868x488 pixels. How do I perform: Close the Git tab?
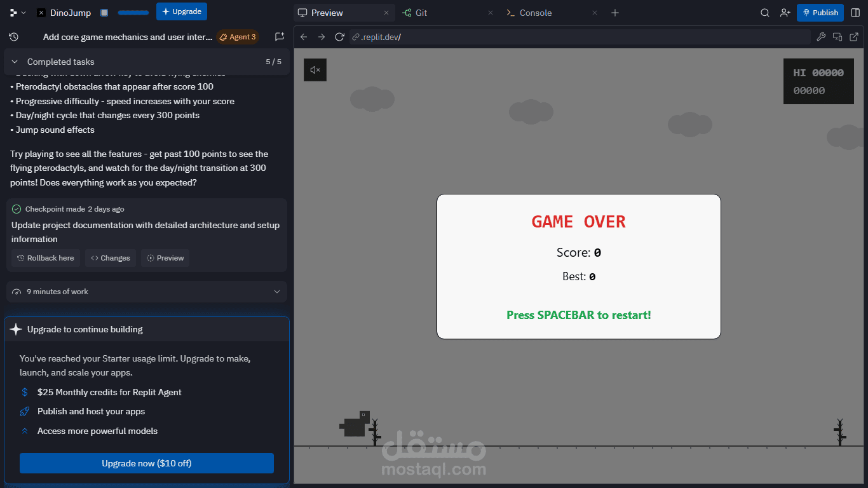pos(490,13)
